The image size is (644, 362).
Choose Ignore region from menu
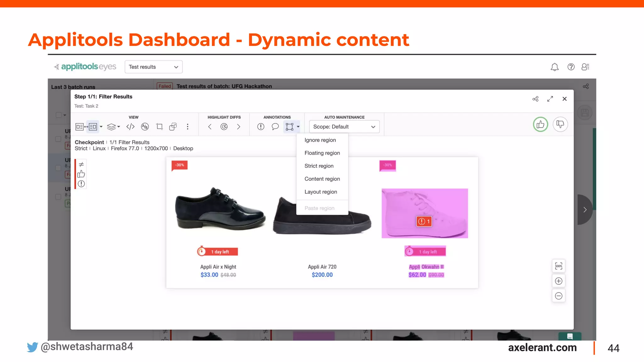click(x=322, y=140)
